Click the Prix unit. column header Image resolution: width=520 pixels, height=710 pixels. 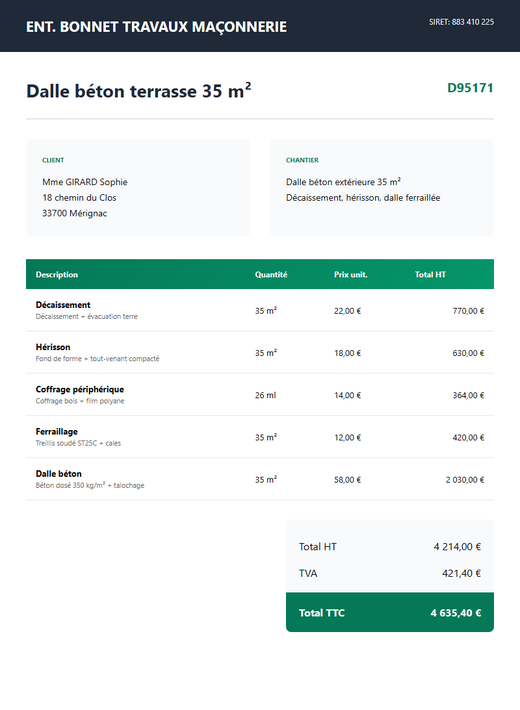pos(351,274)
